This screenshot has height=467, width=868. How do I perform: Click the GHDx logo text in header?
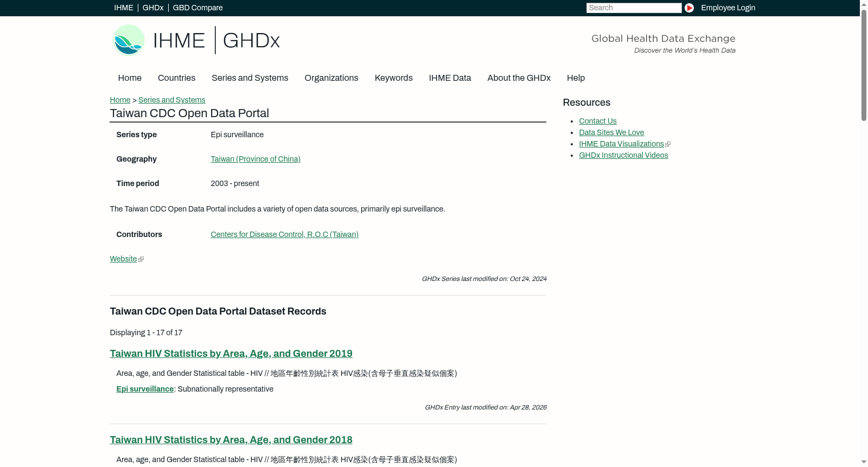pos(251,40)
